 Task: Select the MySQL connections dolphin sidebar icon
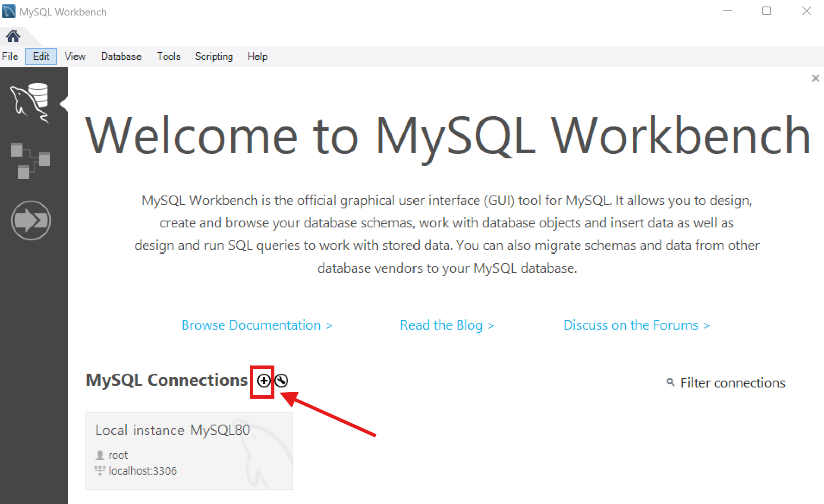[x=31, y=103]
